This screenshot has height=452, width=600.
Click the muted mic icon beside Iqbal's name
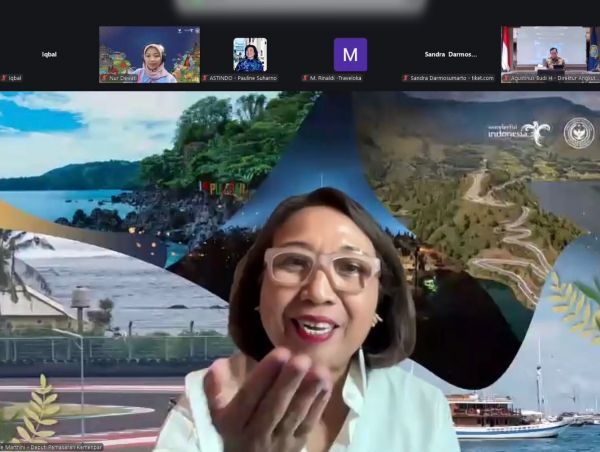[x=4, y=78]
